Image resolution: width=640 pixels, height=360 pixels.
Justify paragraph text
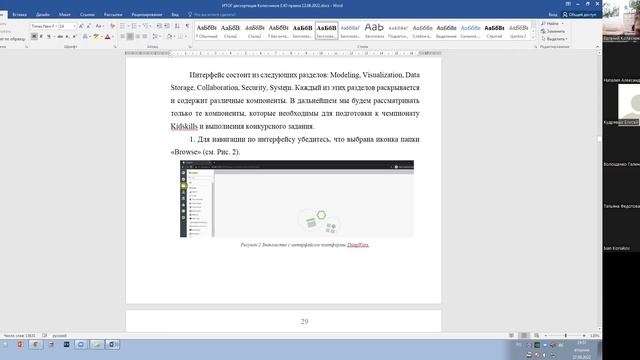click(144, 37)
